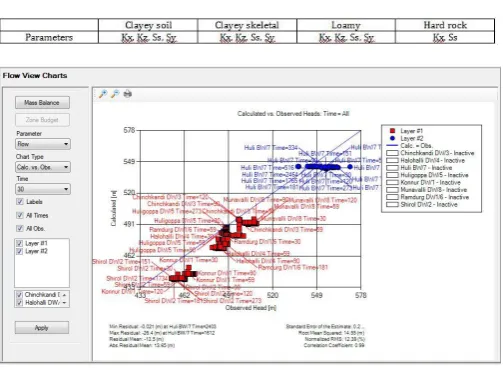This screenshot has width=503, height=370.
Task: Select Huligoppa DW5 - Inactive legend entry
Action: pyautogui.click(x=427, y=175)
